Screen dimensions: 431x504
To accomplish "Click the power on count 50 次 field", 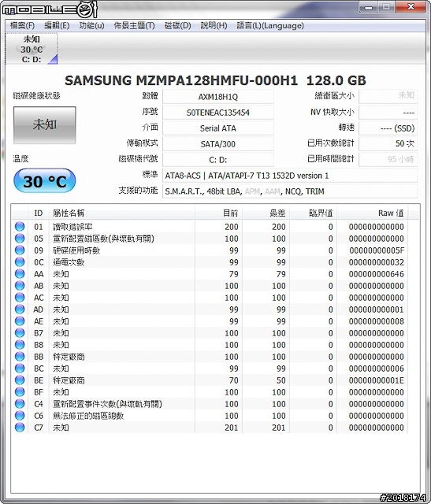I will pyautogui.click(x=388, y=143).
